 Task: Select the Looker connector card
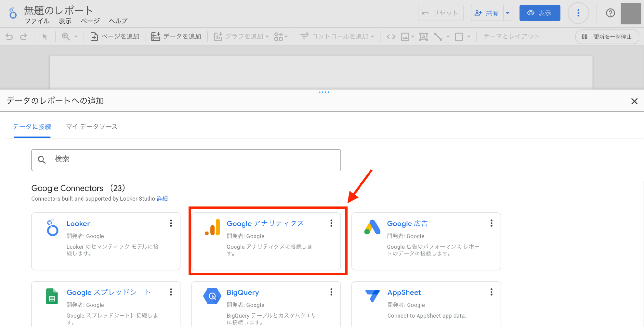pos(106,241)
